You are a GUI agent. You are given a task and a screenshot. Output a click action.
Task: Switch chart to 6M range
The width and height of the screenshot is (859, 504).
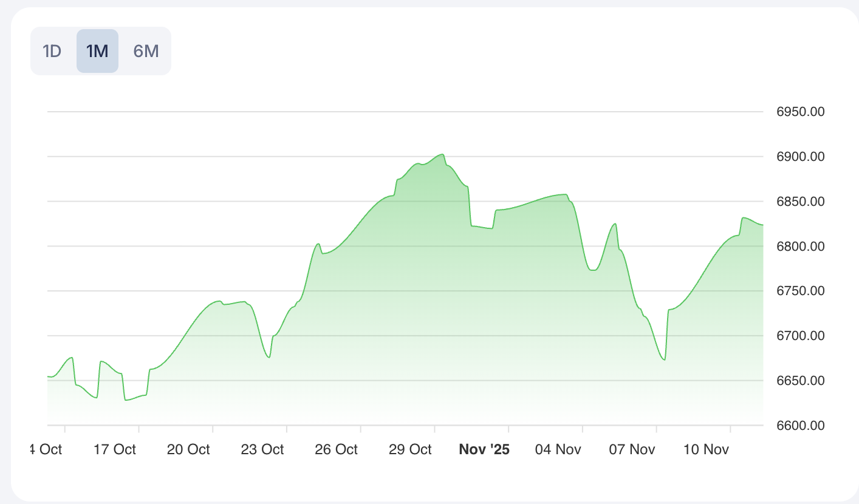coord(146,51)
